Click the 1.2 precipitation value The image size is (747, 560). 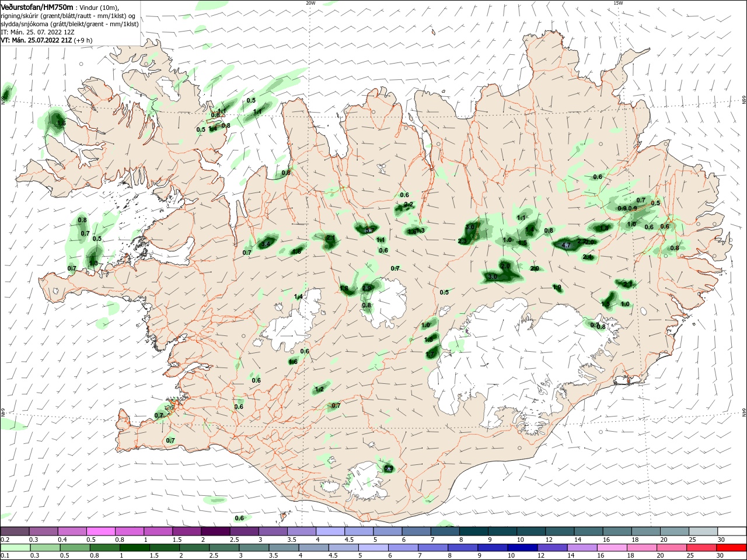[319, 389]
